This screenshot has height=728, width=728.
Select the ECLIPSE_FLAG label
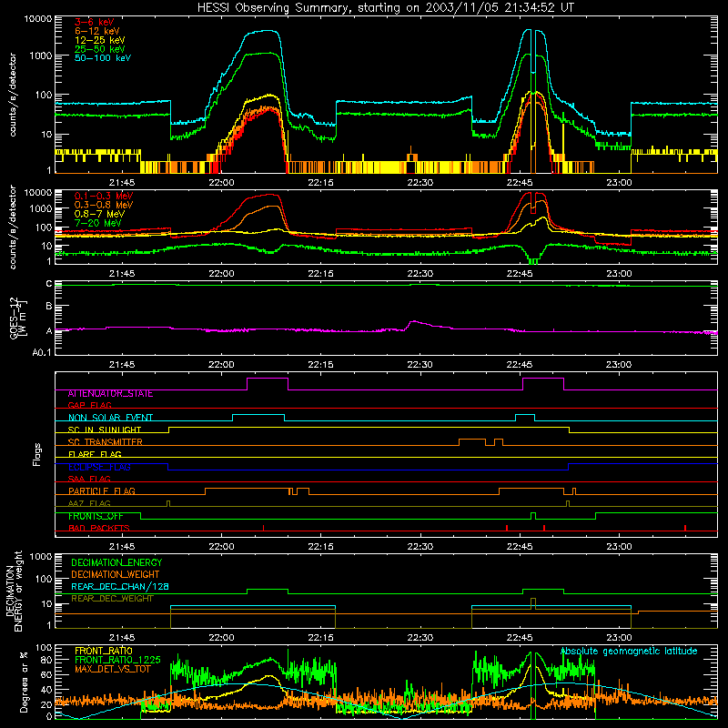pyautogui.click(x=99, y=467)
